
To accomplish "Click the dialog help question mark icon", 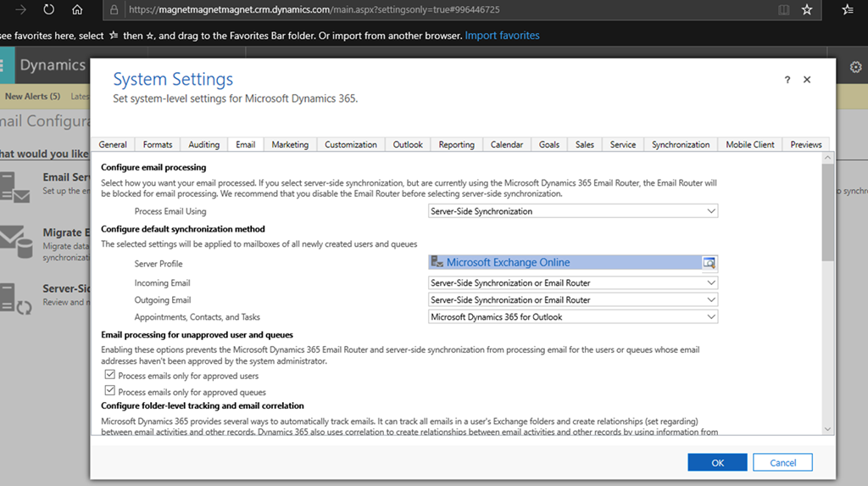I will pos(787,80).
